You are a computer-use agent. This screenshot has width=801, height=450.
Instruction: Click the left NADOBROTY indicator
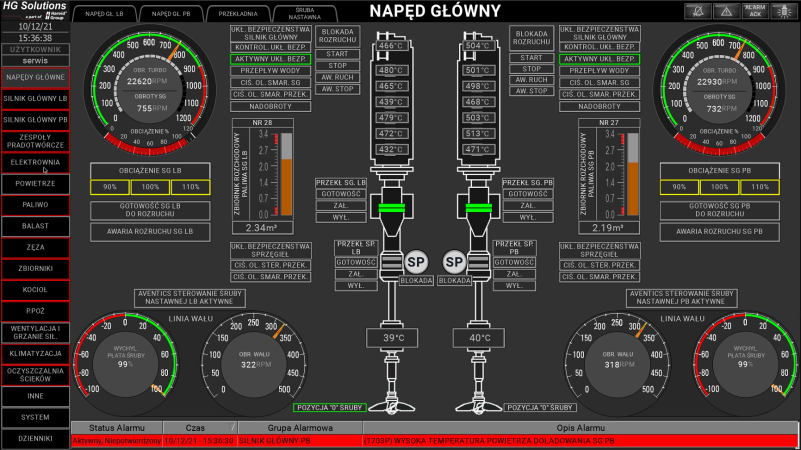click(x=270, y=107)
